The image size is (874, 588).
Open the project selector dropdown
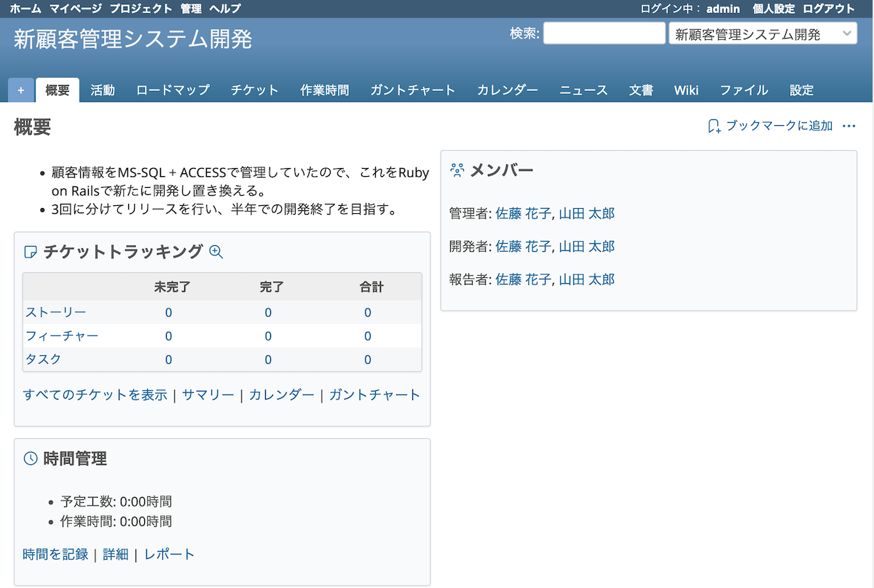pyautogui.click(x=763, y=33)
